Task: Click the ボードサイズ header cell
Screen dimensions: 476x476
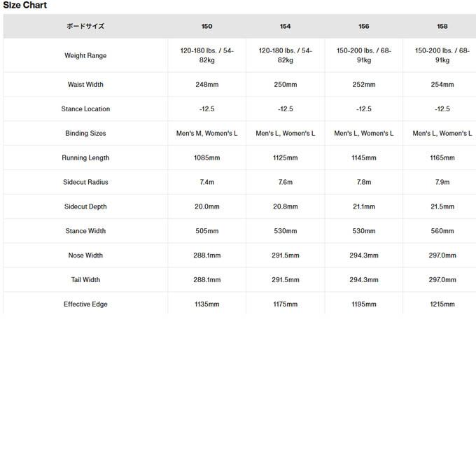Action: click(x=85, y=26)
